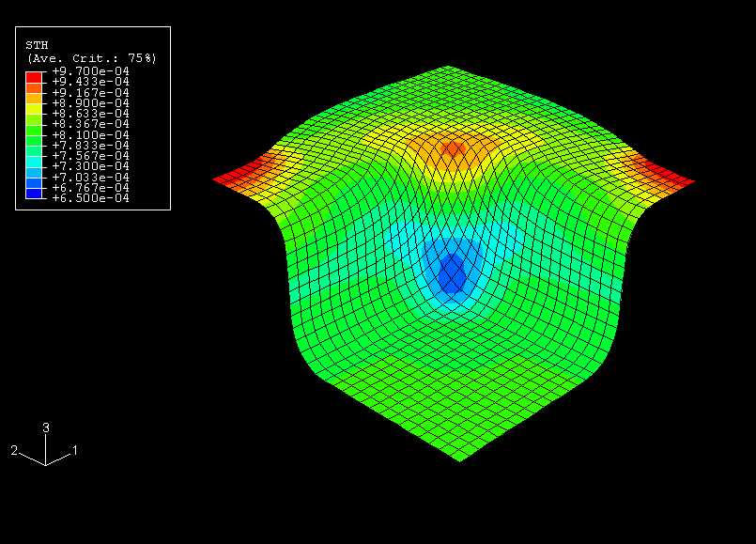Image resolution: width=756 pixels, height=544 pixels.
Task: Pick the dark blue minimum thickness region
Action: coord(453,273)
